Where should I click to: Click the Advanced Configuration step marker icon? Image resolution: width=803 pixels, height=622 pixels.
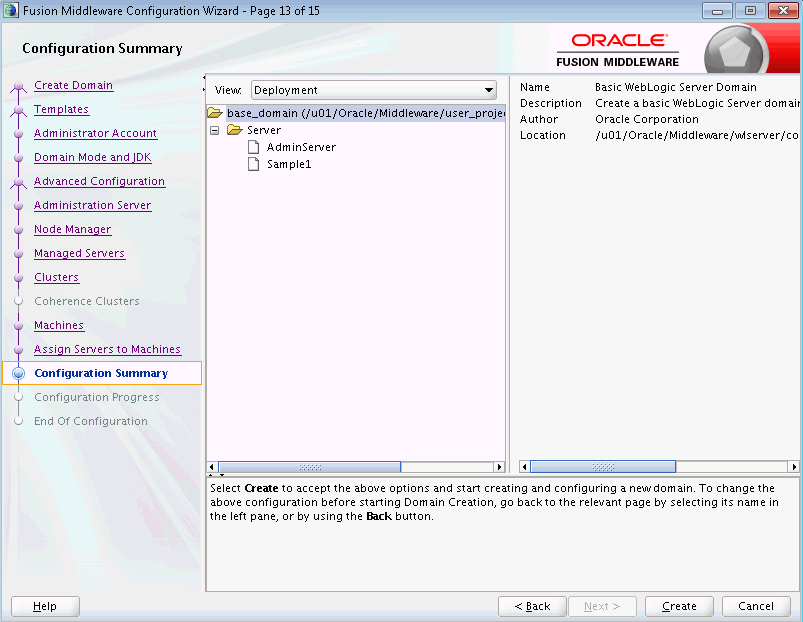coord(18,182)
